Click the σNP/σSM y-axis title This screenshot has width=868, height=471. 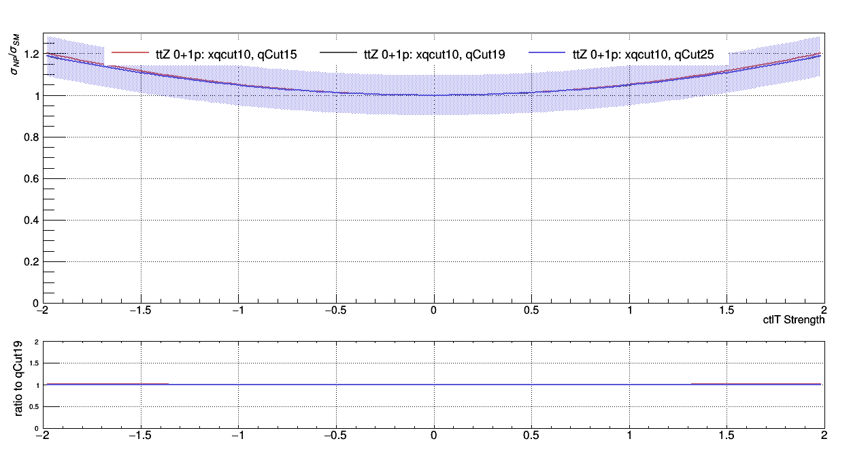tap(16, 53)
